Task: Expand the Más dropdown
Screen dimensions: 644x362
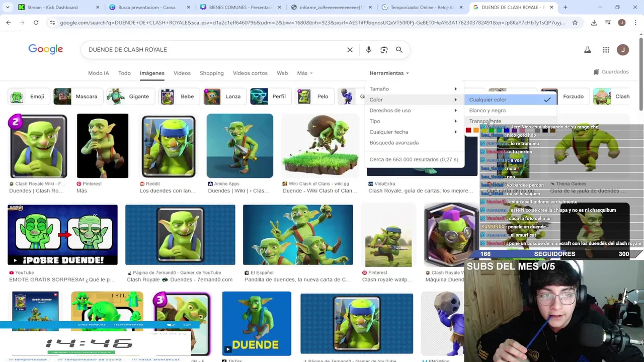Action: coord(304,73)
